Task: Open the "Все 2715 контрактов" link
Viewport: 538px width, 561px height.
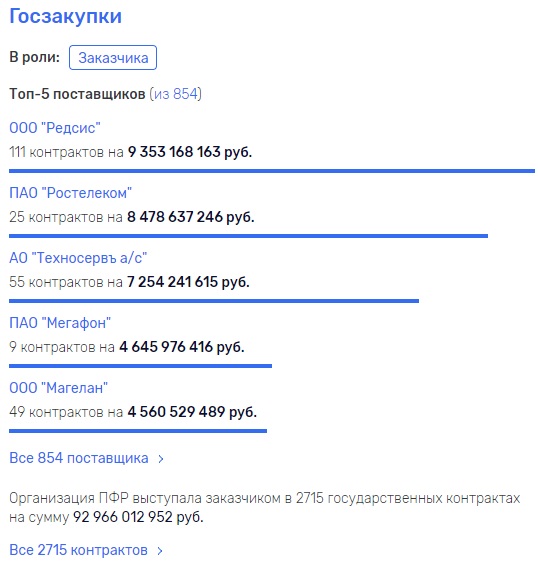Action: pyautogui.click(x=78, y=550)
